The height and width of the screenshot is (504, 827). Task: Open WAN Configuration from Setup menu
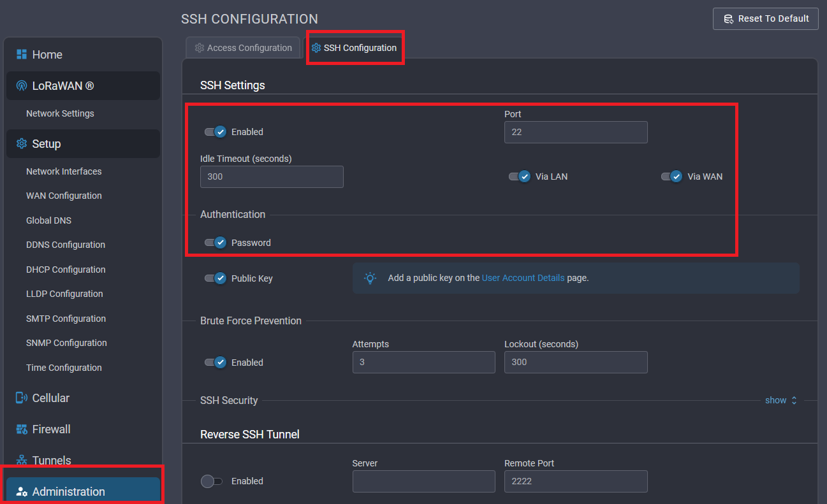(x=64, y=196)
